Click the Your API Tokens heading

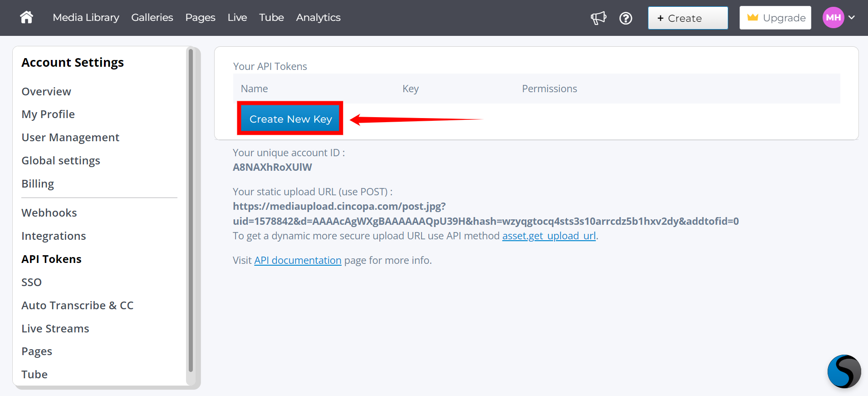pos(270,66)
